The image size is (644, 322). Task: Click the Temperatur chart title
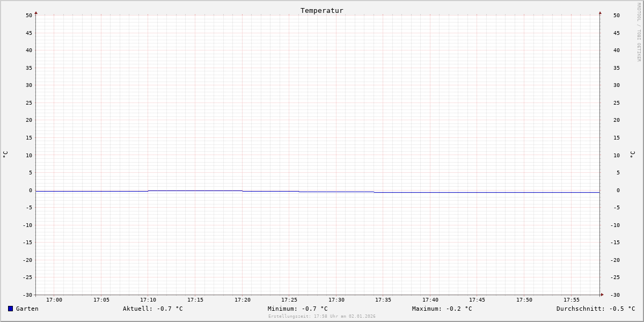click(322, 10)
